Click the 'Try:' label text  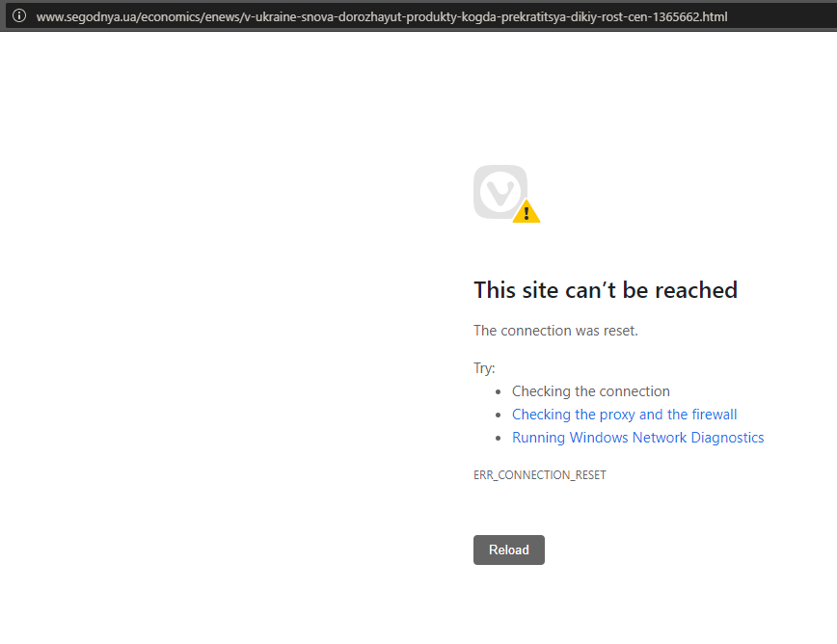click(x=484, y=368)
